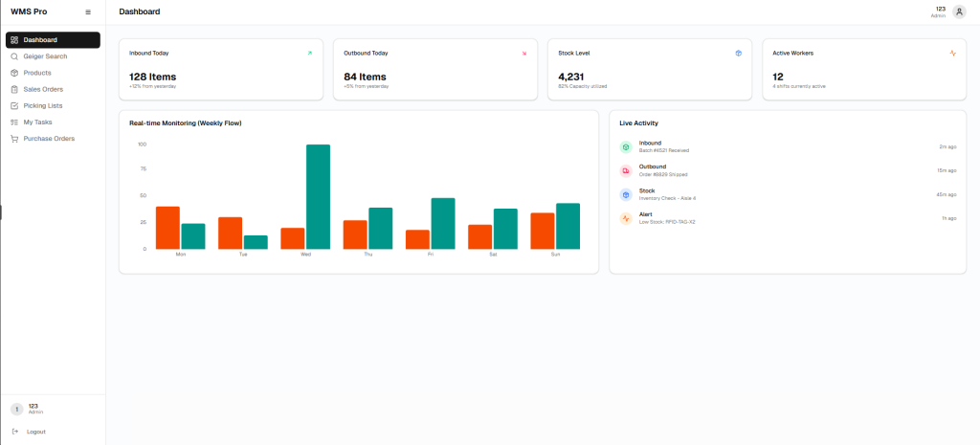Image resolution: width=980 pixels, height=445 pixels.
Task: Click the blue Stock activity icon
Action: coord(626,194)
